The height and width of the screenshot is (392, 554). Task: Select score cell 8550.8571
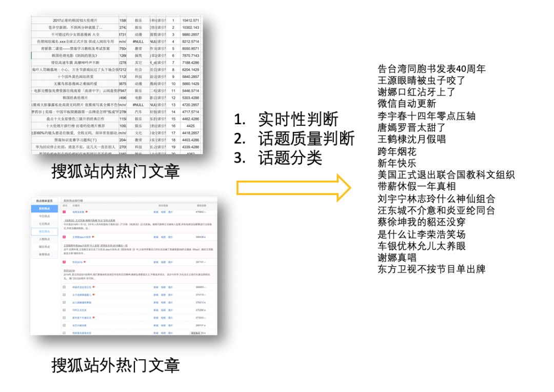click(x=191, y=49)
